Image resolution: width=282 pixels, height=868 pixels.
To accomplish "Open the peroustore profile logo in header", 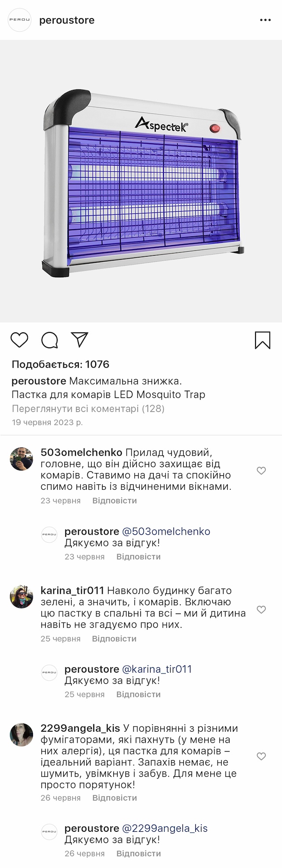I will point(20,20).
